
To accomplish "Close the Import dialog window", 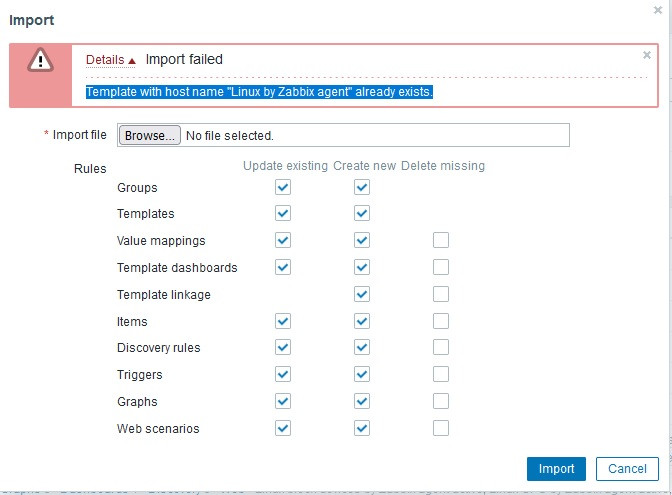I will pos(657,9).
